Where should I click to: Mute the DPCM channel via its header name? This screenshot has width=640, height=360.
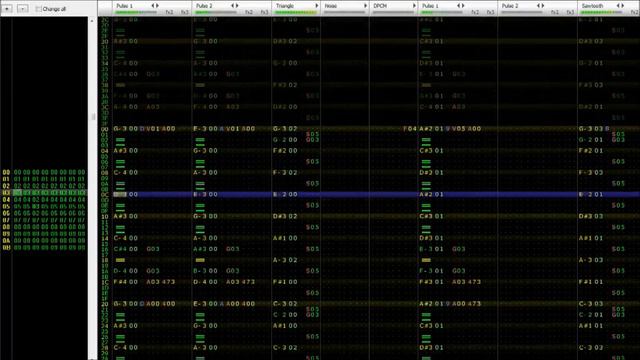click(380, 6)
